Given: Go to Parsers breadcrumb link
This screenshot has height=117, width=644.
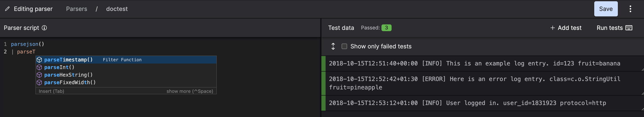Looking at the screenshot, I should 77,9.
